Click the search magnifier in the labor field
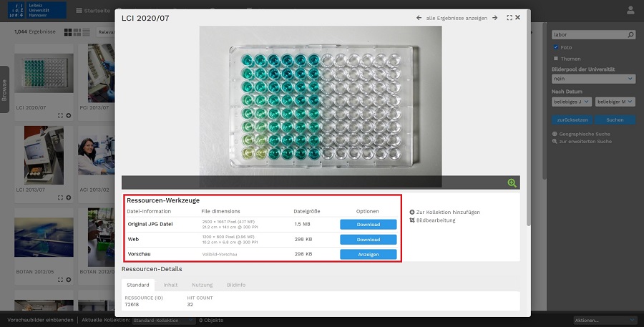This screenshot has height=327, width=644. click(x=631, y=35)
